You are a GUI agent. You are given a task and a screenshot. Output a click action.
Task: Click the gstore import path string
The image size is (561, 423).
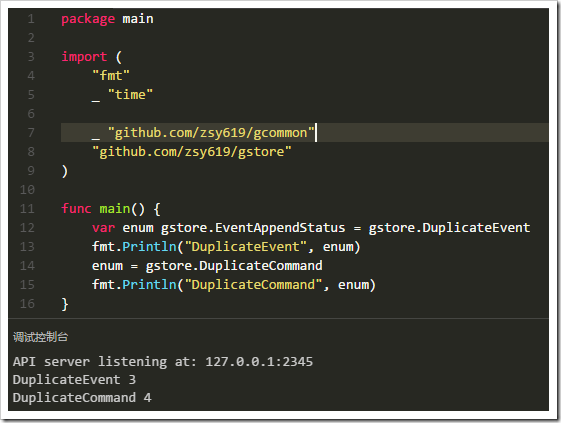(192, 152)
